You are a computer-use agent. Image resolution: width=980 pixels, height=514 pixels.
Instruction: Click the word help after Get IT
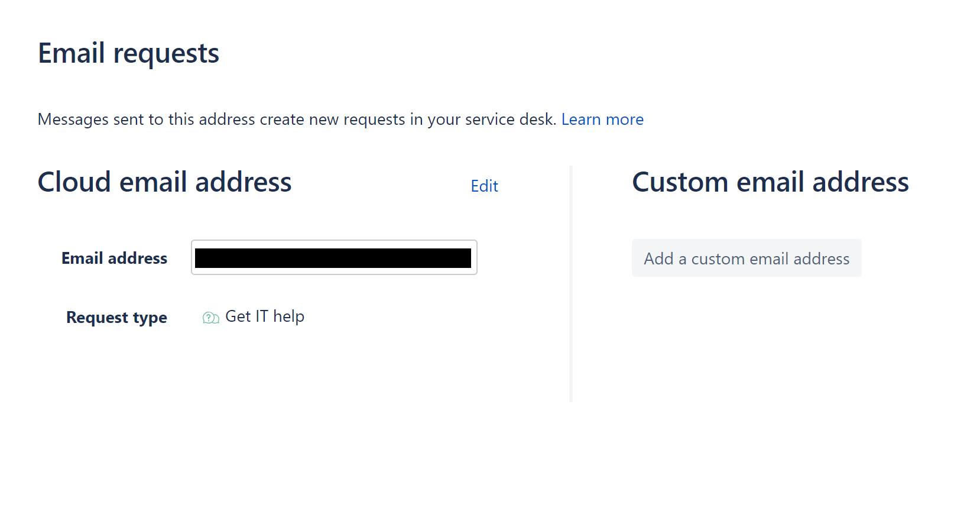tap(289, 316)
